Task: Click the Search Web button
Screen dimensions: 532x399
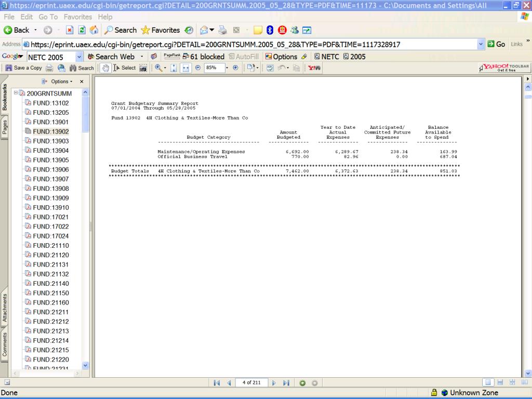Action: tap(111, 57)
